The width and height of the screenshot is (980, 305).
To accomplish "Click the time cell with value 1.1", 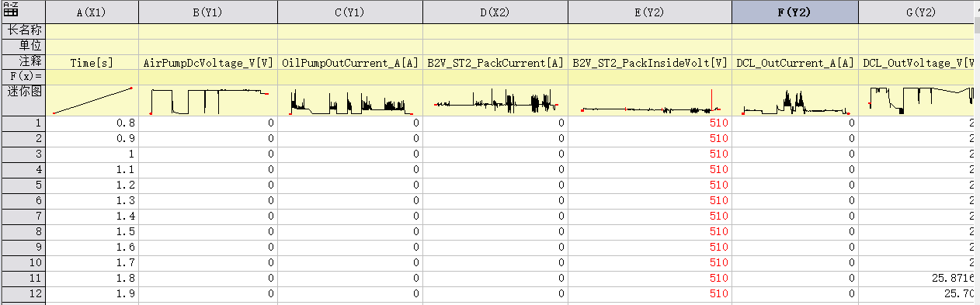I will (92, 170).
